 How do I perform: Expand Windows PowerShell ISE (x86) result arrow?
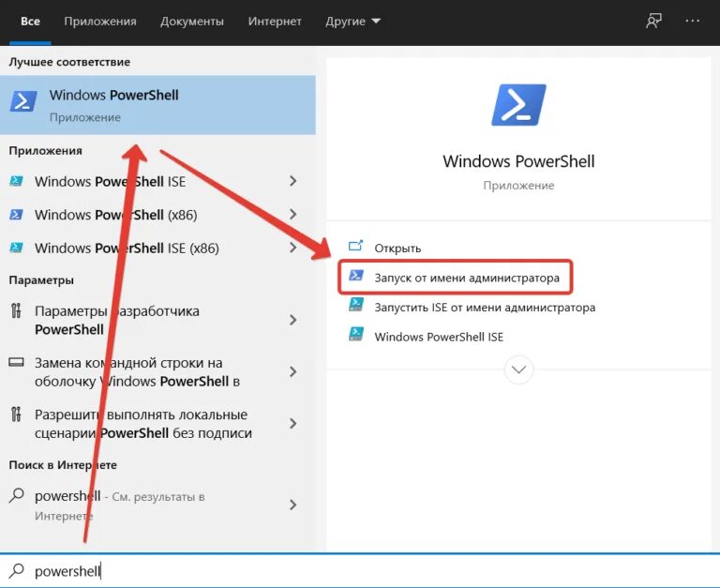coord(292,248)
